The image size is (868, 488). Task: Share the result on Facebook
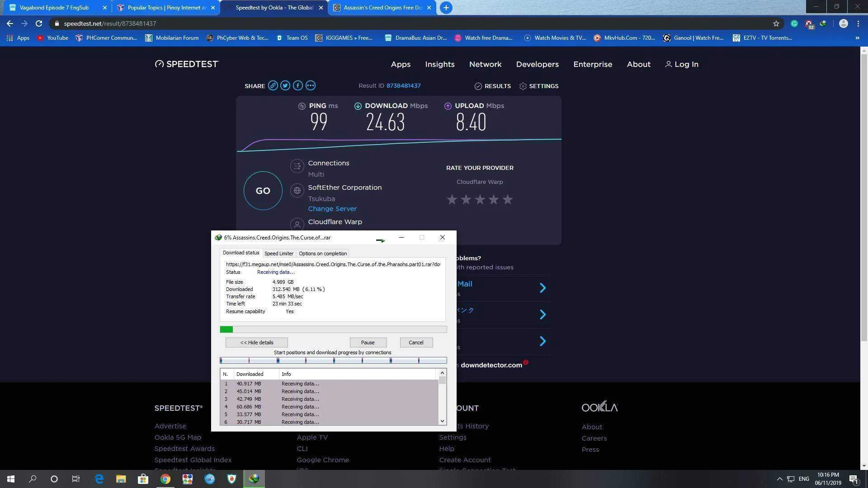click(298, 85)
